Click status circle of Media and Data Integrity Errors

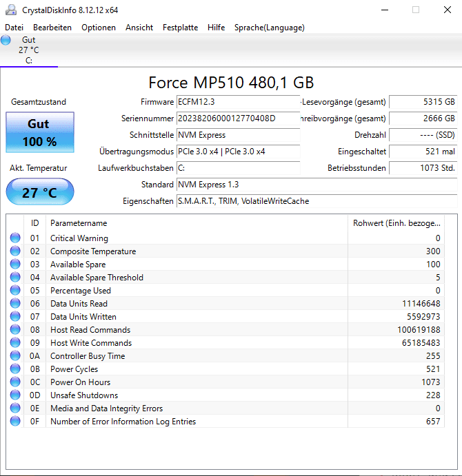point(15,408)
